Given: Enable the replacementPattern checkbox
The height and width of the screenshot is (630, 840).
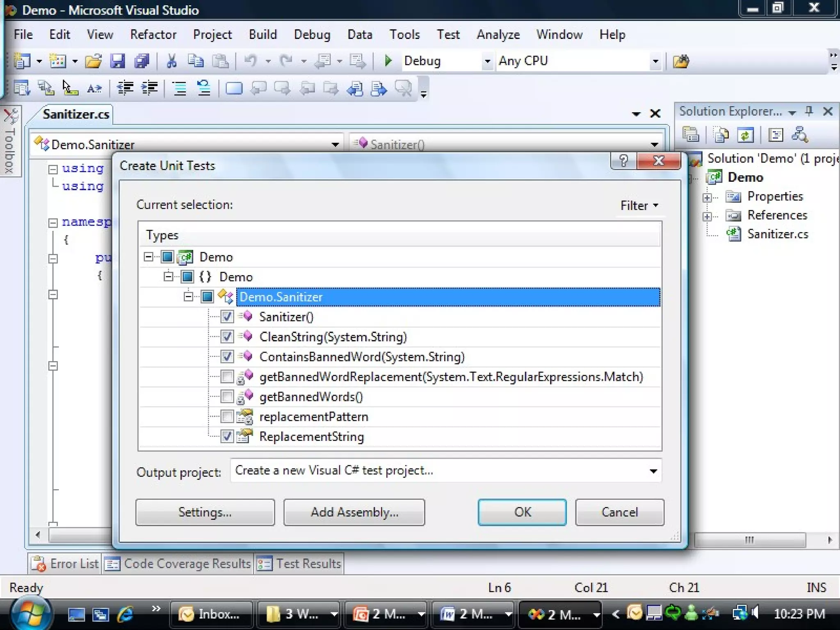Looking at the screenshot, I should click(x=227, y=417).
